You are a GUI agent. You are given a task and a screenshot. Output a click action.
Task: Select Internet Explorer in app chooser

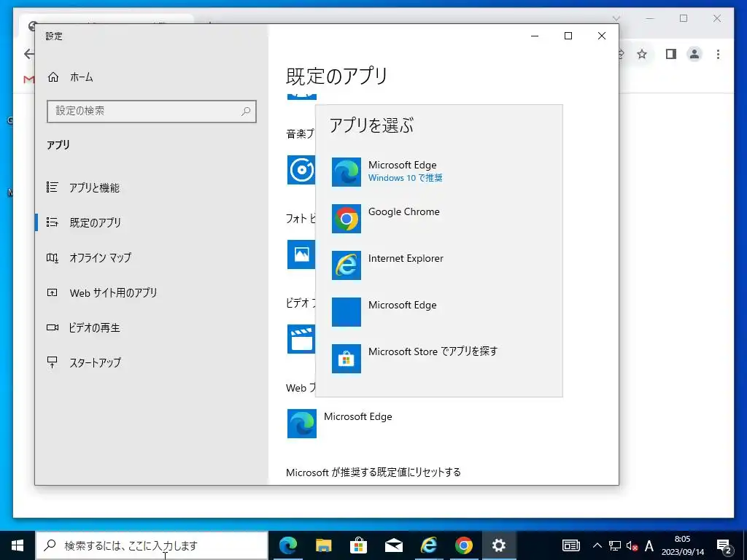438,265
